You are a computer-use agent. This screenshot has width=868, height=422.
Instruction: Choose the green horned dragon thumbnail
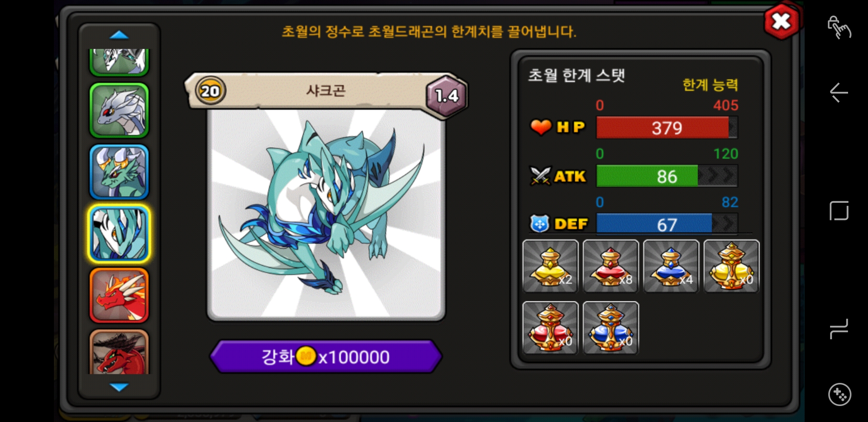coord(119,172)
